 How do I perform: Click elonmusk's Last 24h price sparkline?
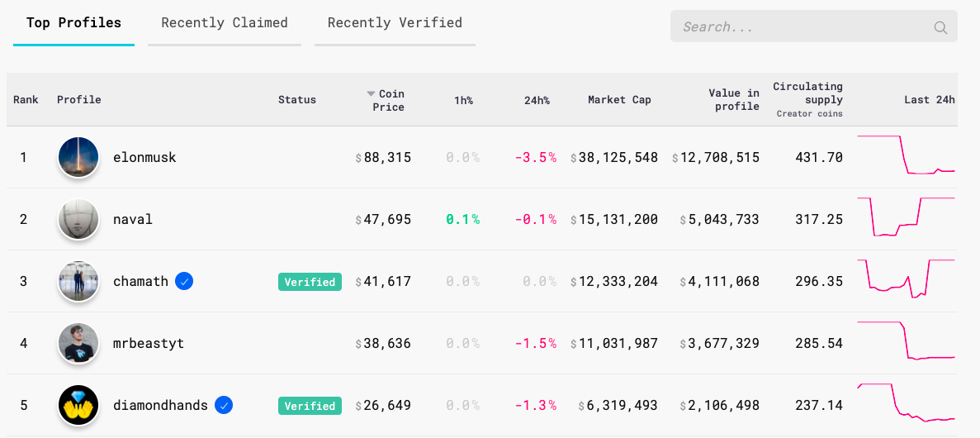[x=907, y=155]
